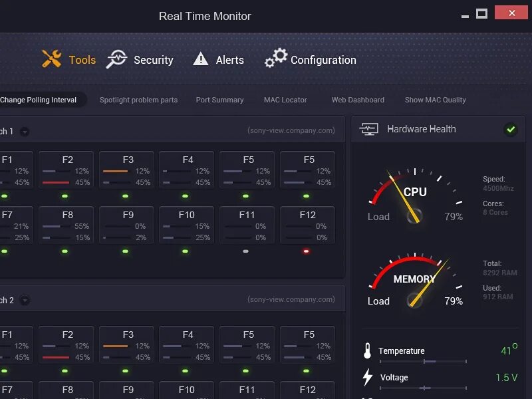Click the Voltage lightning bolt icon
Image resolution: width=532 pixels, height=399 pixels.
coord(368,377)
